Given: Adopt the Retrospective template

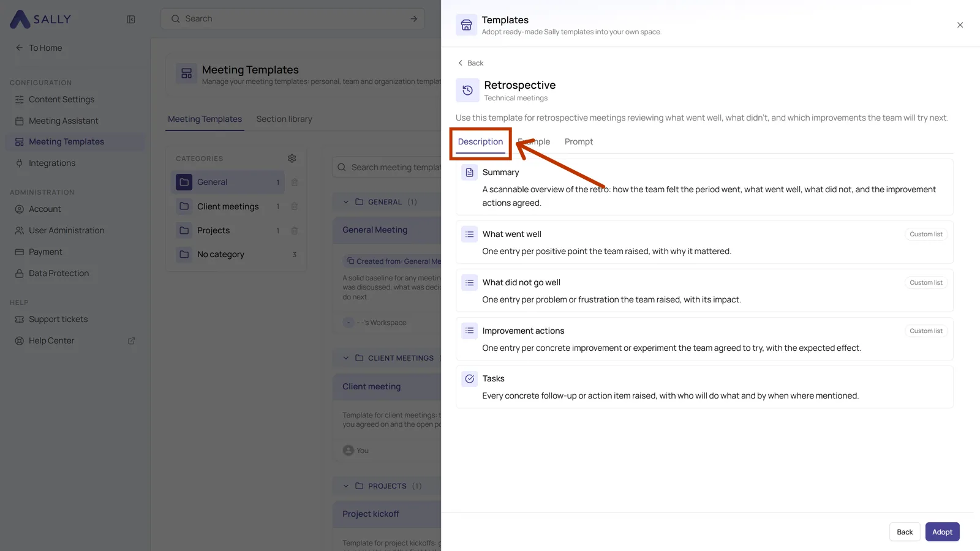Looking at the screenshot, I should click(942, 532).
